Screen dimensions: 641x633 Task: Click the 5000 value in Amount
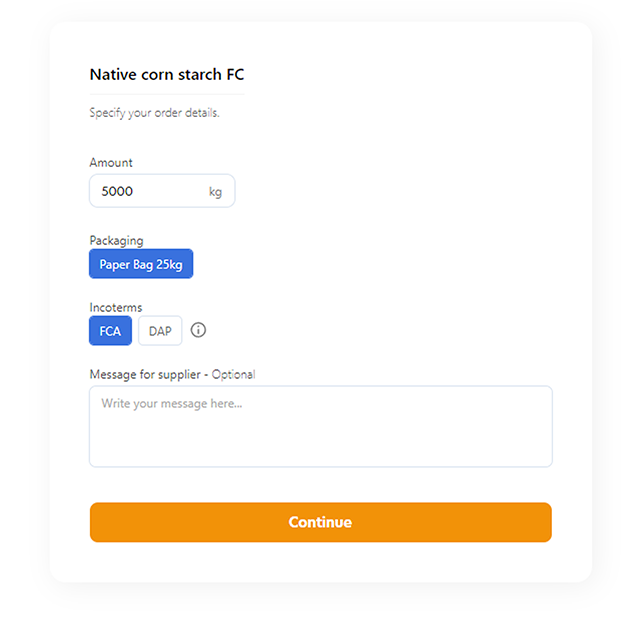[117, 191]
